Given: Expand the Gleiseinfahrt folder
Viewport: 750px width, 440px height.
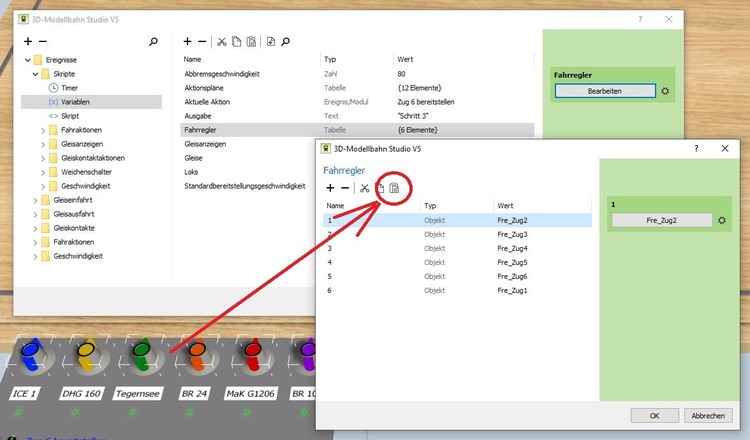Looking at the screenshot, I should (35, 200).
